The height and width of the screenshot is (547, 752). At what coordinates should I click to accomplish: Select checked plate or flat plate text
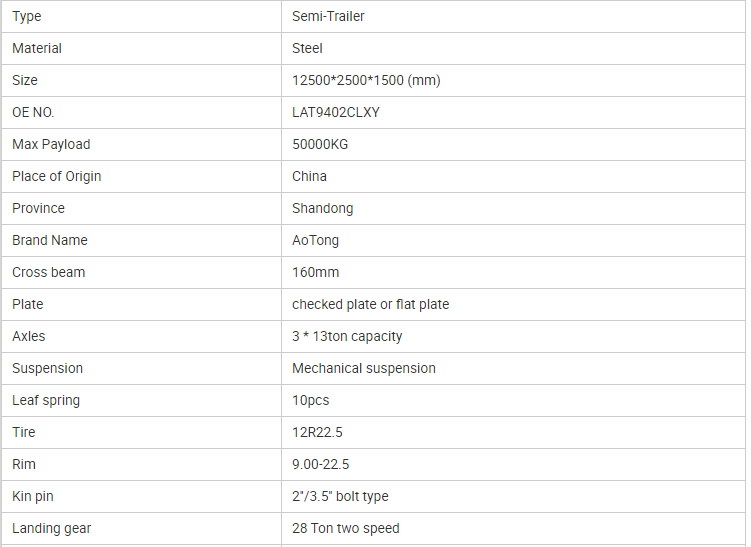pos(370,304)
